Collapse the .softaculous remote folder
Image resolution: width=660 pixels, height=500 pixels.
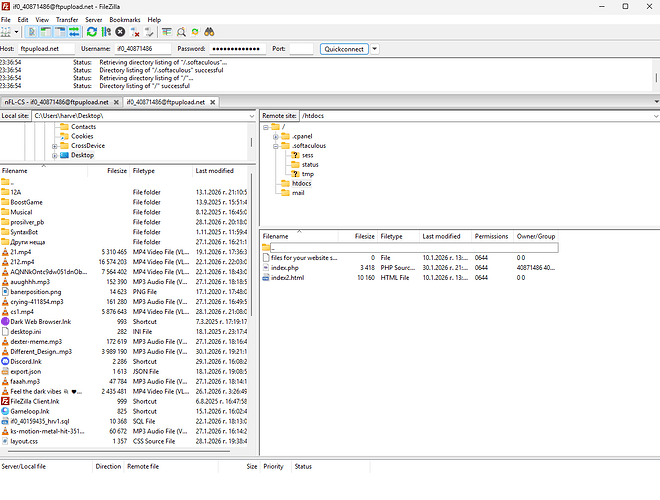click(276, 145)
